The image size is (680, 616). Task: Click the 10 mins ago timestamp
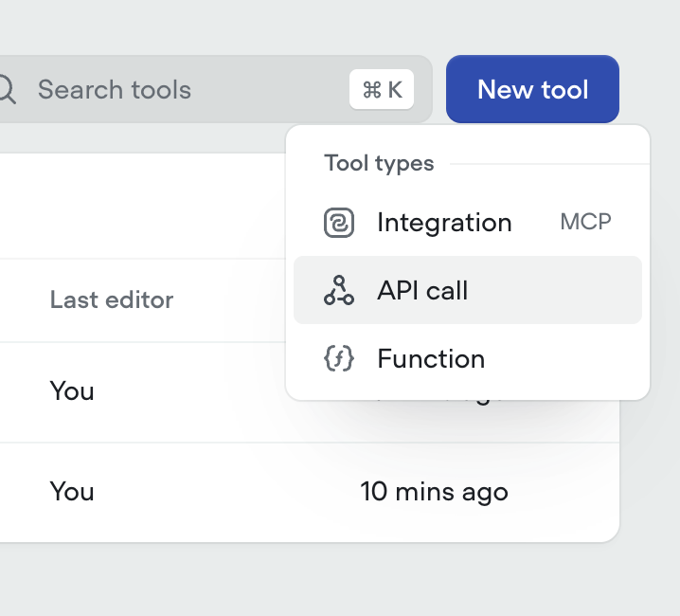(434, 492)
